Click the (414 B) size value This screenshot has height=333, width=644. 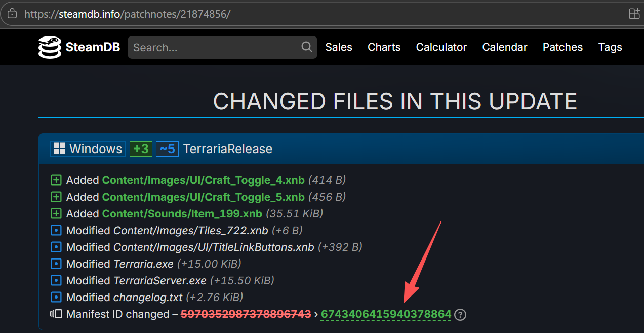coord(327,180)
